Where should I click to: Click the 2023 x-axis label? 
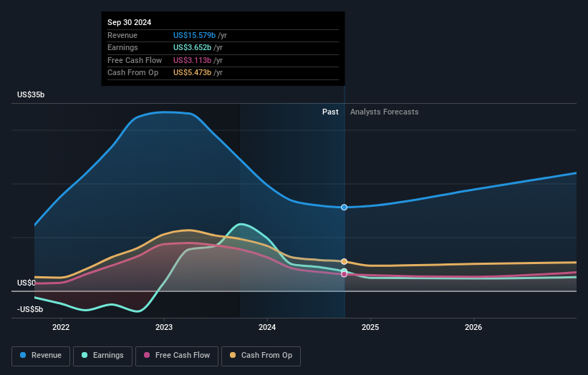[x=164, y=328]
